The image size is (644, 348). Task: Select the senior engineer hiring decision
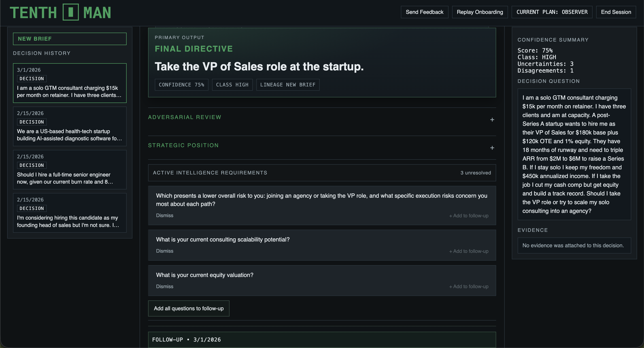click(x=70, y=170)
